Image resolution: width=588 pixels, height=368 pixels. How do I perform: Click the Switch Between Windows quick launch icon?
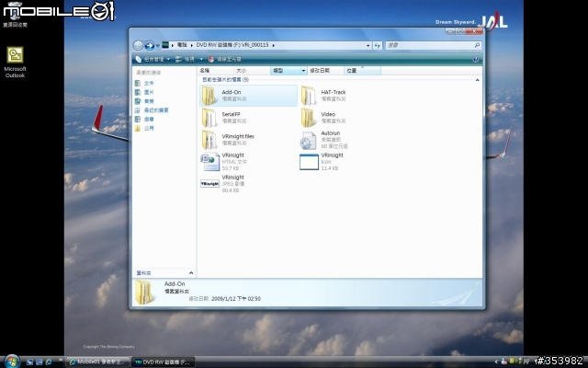click(39, 362)
